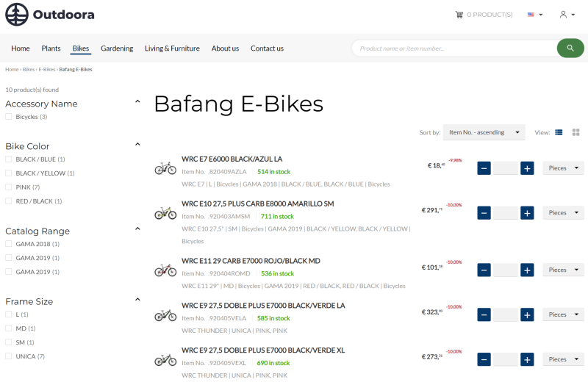Collapse the Catalog Range filter section
This screenshot has width=588, height=385.
137,229
